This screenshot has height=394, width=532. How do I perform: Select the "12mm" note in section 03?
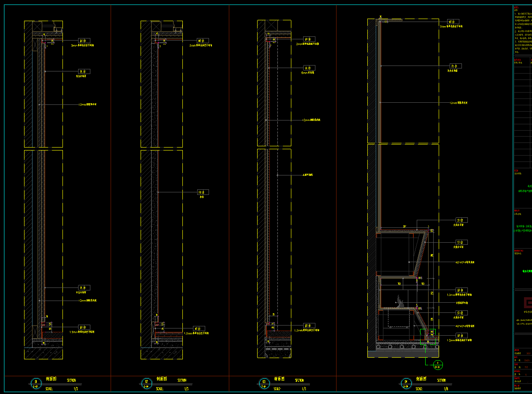(x=312, y=120)
